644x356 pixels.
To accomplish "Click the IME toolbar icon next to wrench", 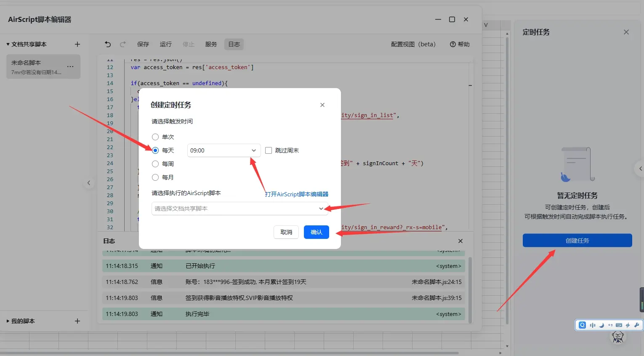I will click(628, 325).
